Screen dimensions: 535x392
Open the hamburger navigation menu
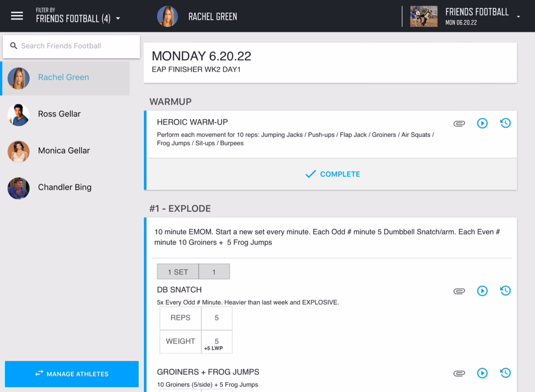click(17, 16)
